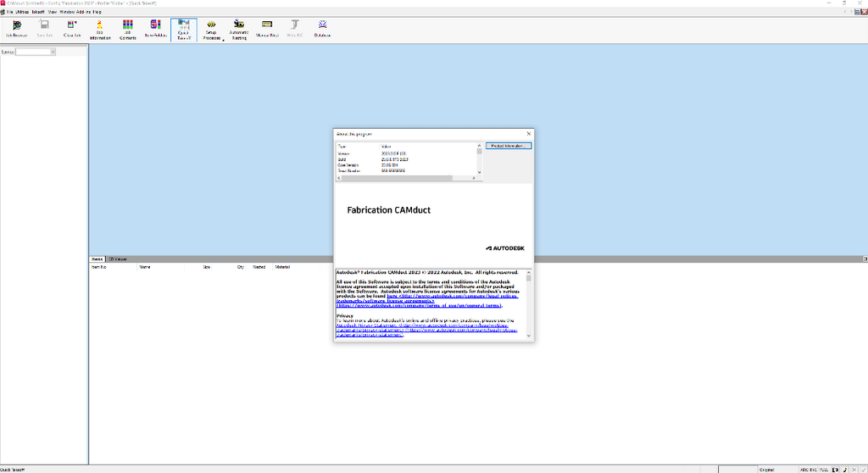Image resolution: width=868 pixels, height=473 pixels.
Task: Click the CAMduct application icon in title bar
Action: point(3,3)
